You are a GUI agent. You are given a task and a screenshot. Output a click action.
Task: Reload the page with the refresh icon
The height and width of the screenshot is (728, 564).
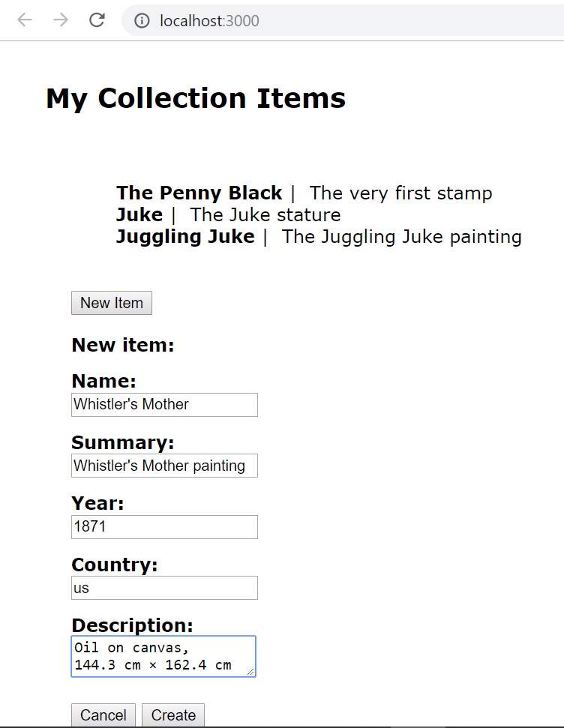pyautogui.click(x=97, y=20)
